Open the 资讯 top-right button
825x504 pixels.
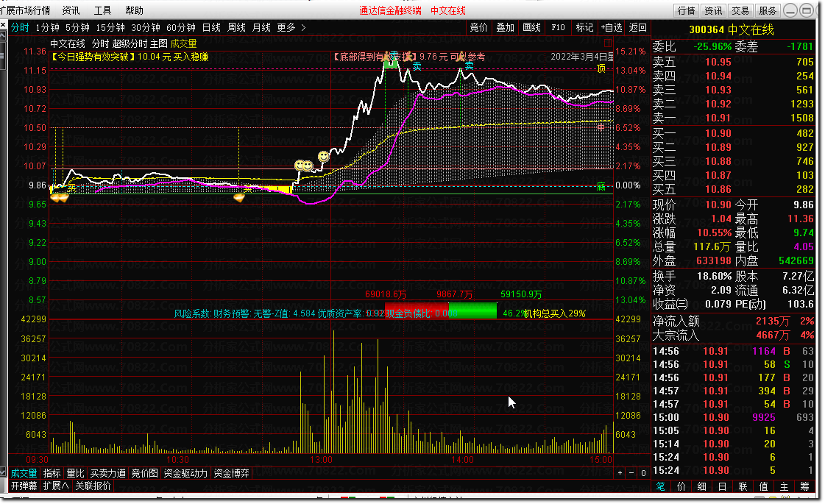pyautogui.click(x=713, y=10)
